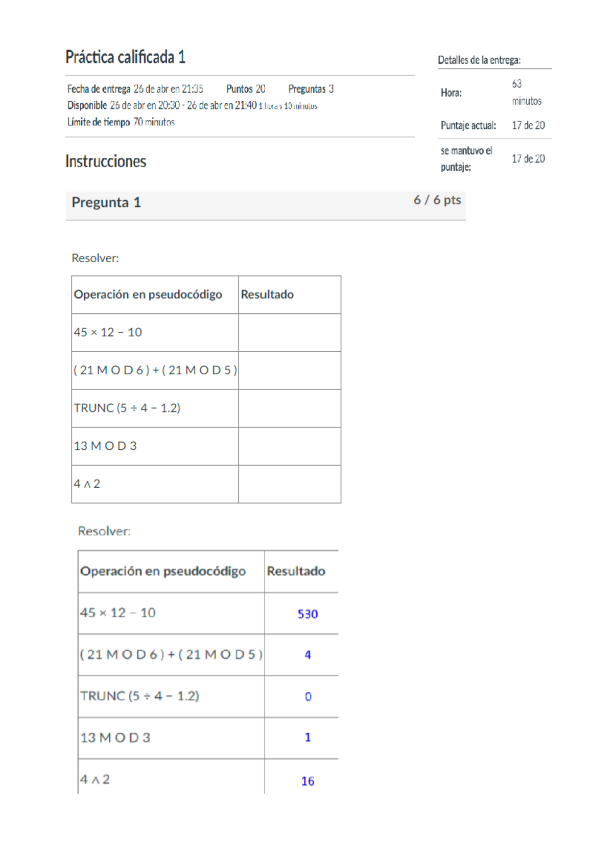Screen dimensions: 613x868
Task: Click the "6 / 6 pts" score label
Action: 437,200
